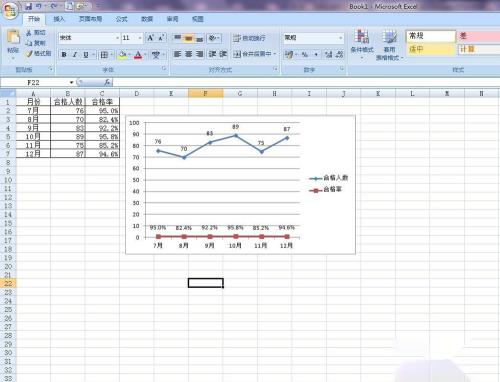This screenshot has width=500, height=382.
Task: Expand the font size dropdown showing 11
Action: (140, 38)
